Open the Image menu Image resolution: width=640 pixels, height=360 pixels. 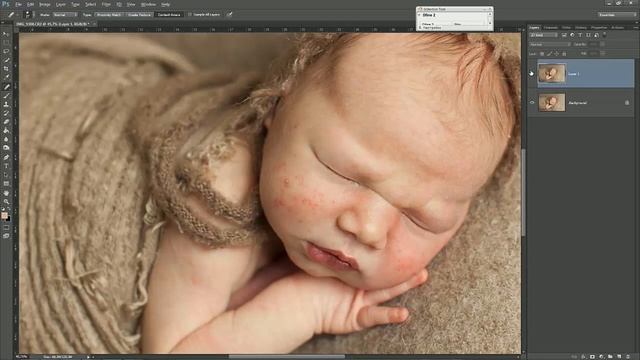(x=44, y=4)
